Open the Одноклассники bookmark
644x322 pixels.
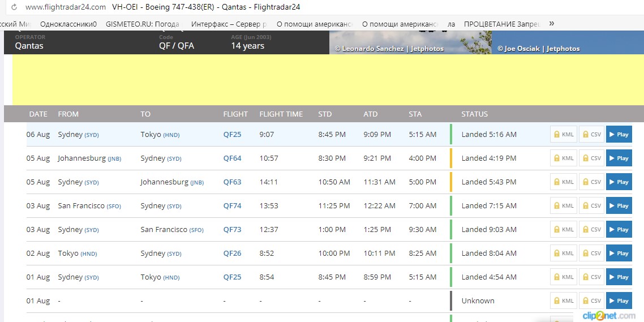(x=68, y=24)
